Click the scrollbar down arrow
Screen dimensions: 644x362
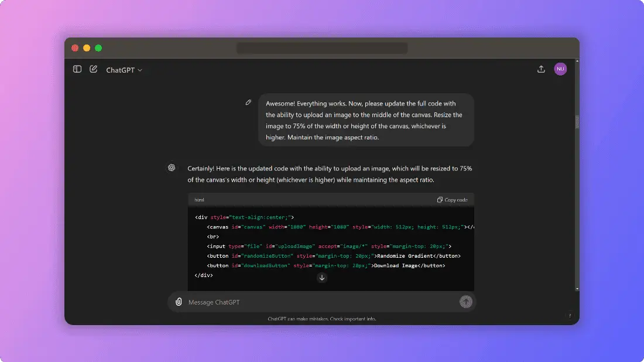pos(577,288)
